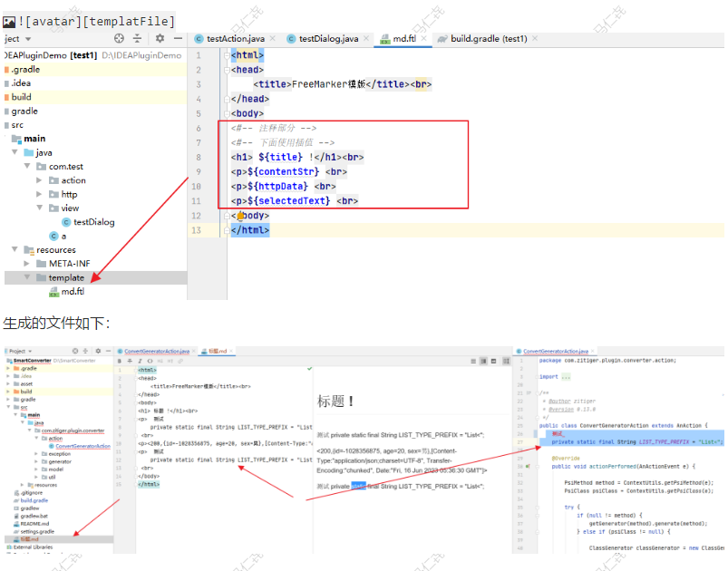Click locate-file crosshair icon in SmartConverter project panel
Image resolution: width=728 pixels, height=571 pixels.
[75, 351]
